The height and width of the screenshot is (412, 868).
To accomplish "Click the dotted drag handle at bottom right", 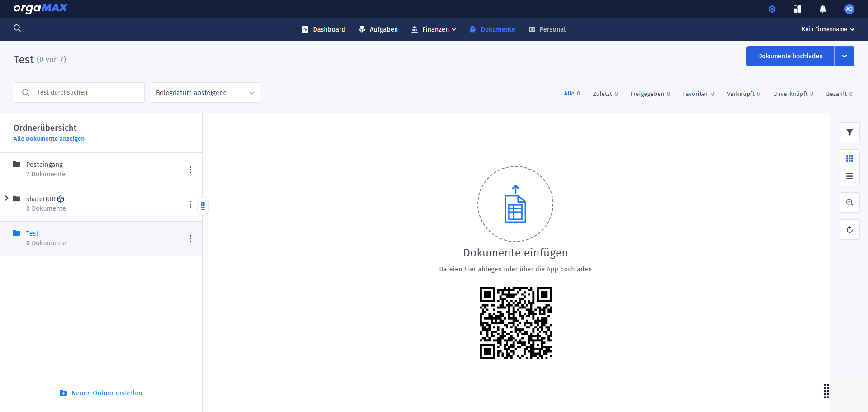I will pyautogui.click(x=826, y=391).
